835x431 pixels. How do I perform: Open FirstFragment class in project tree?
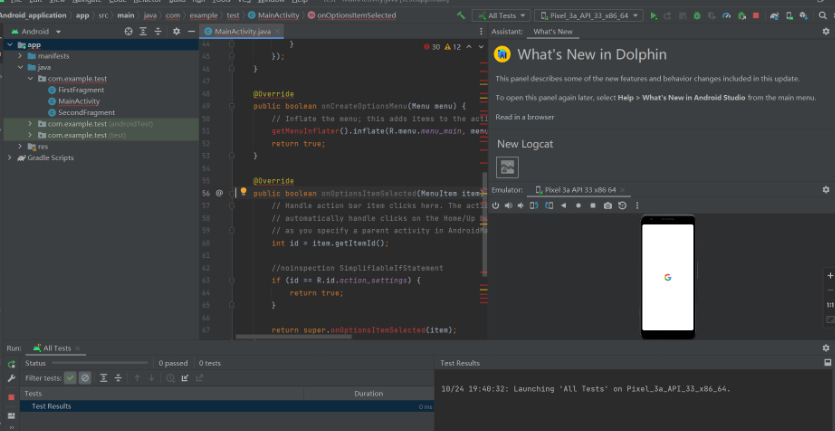pyautogui.click(x=81, y=90)
